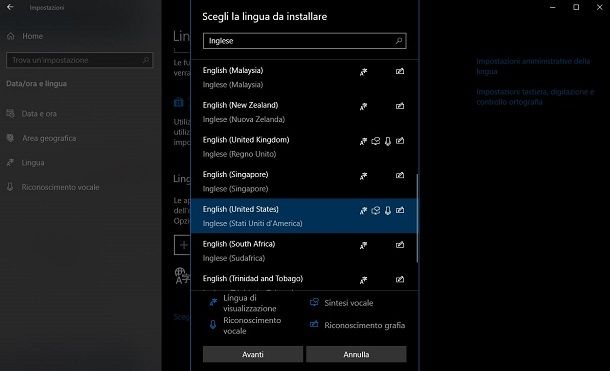Viewport: 610px width, 371px height.
Task: Click display language icon for English (United Kingdom)
Action: coord(363,141)
